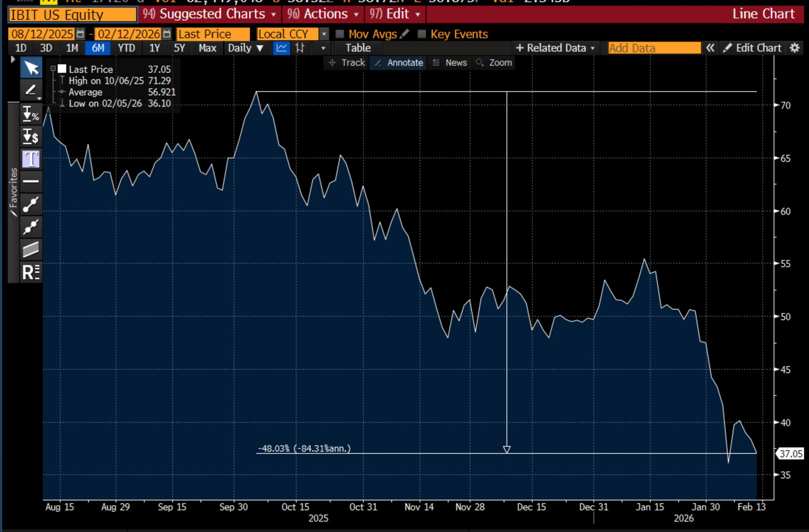Open the Suggested Charts menu
This screenshot has height=532, width=809.
(x=210, y=14)
